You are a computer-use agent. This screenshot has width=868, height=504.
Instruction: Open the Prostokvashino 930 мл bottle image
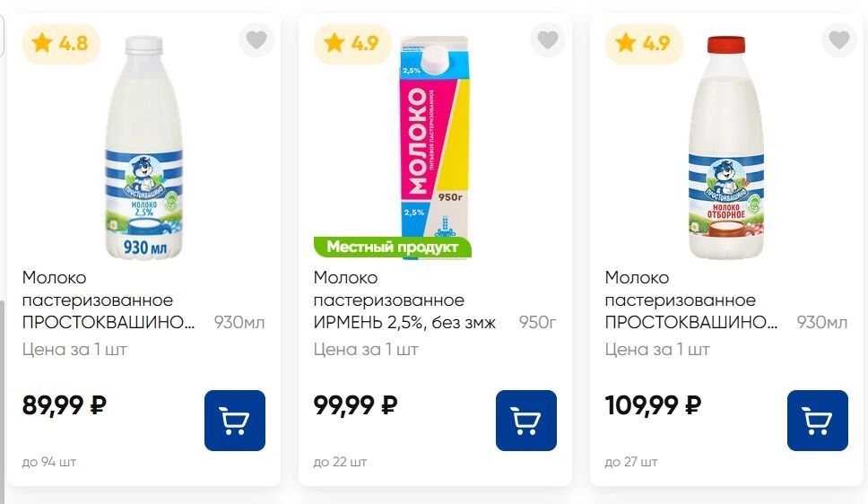(x=144, y=148)
